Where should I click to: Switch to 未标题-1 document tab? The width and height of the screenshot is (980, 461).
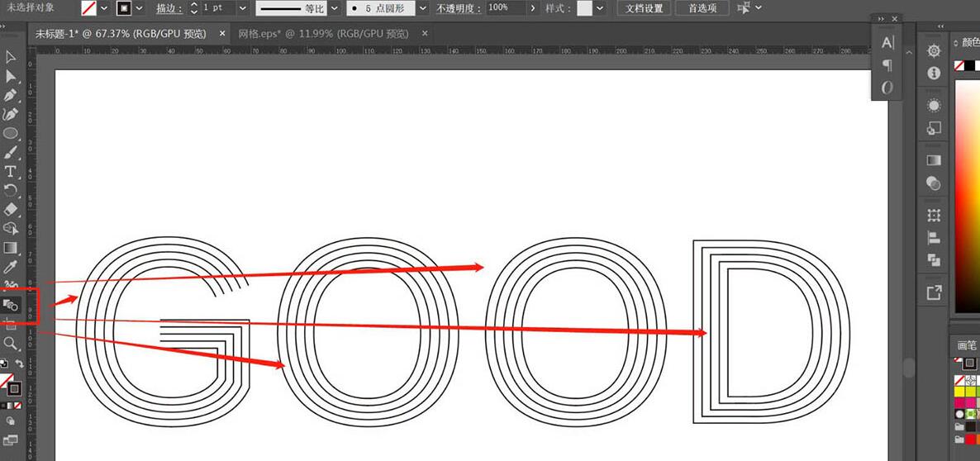tap(121, 34)
